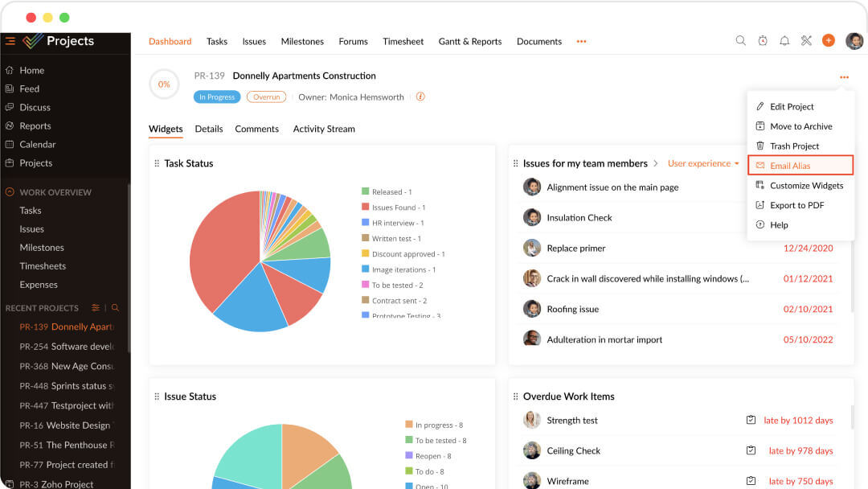Switch to the Gantt & Reports tab
This screenshot has width=868, height=489.
pos(469,41)
